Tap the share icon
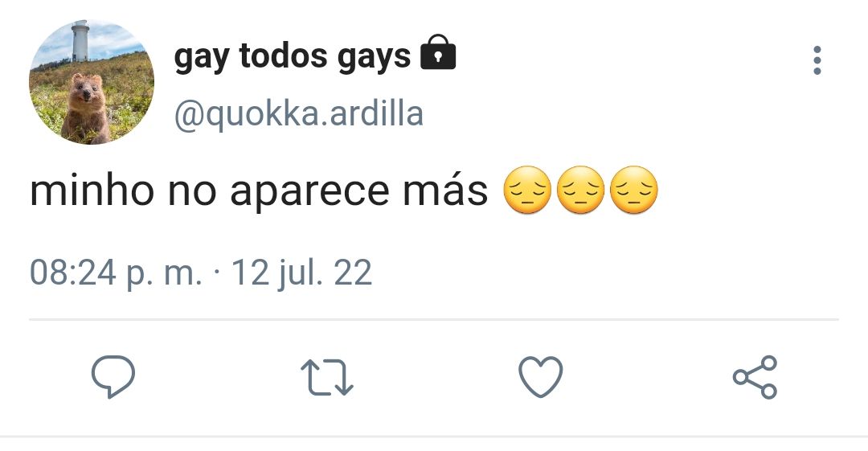868x451 pixels. pyautogui.click(x=755, y=377)
